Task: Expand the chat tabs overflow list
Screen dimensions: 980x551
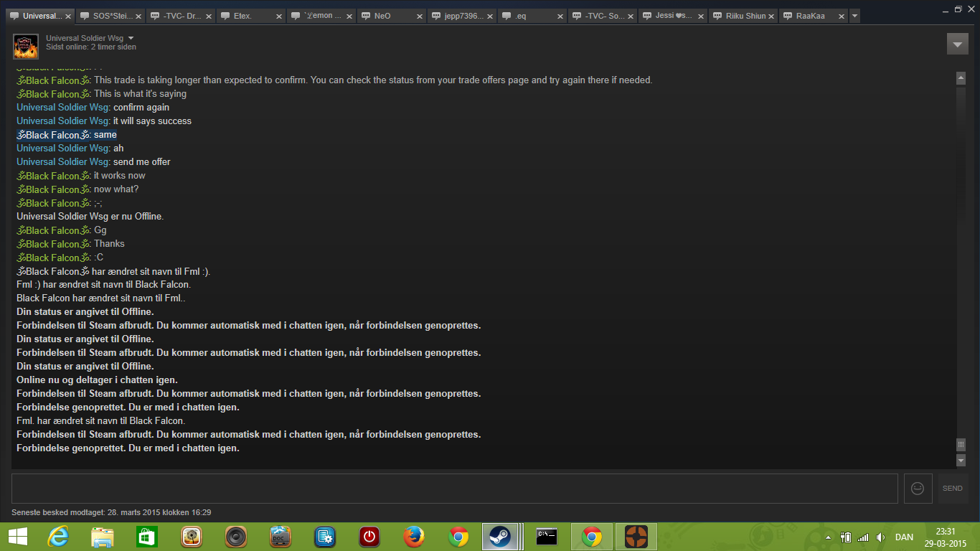Action: pos(854,16)
